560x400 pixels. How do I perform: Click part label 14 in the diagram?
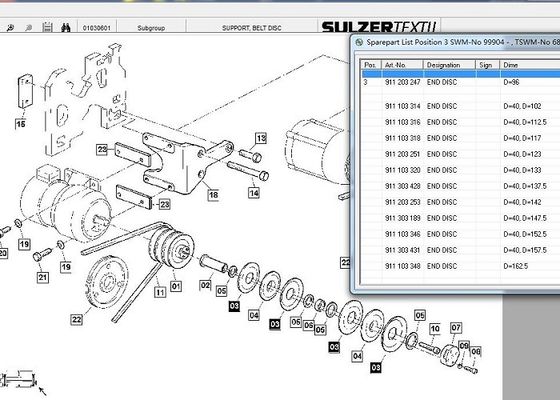254,193
